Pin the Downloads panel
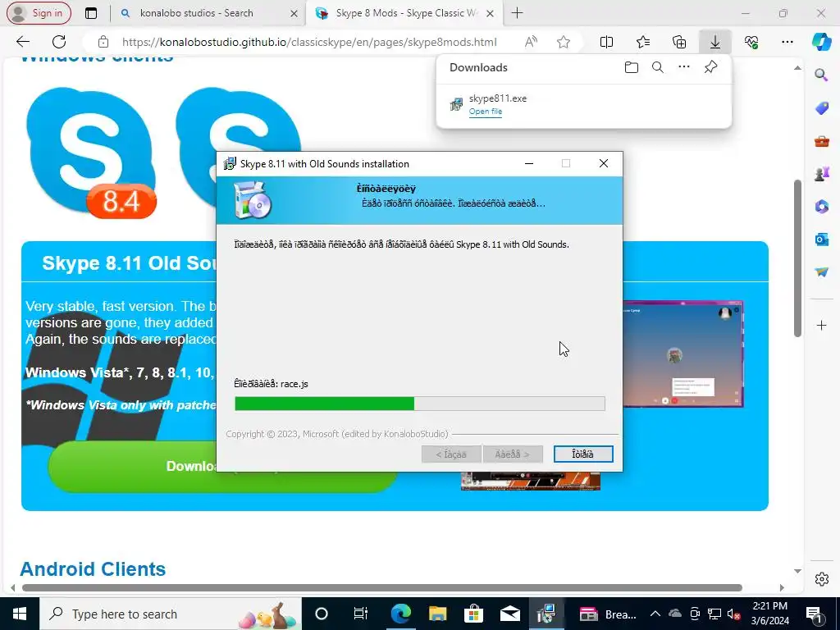This screenshot has width=840, height=630. 711,67
